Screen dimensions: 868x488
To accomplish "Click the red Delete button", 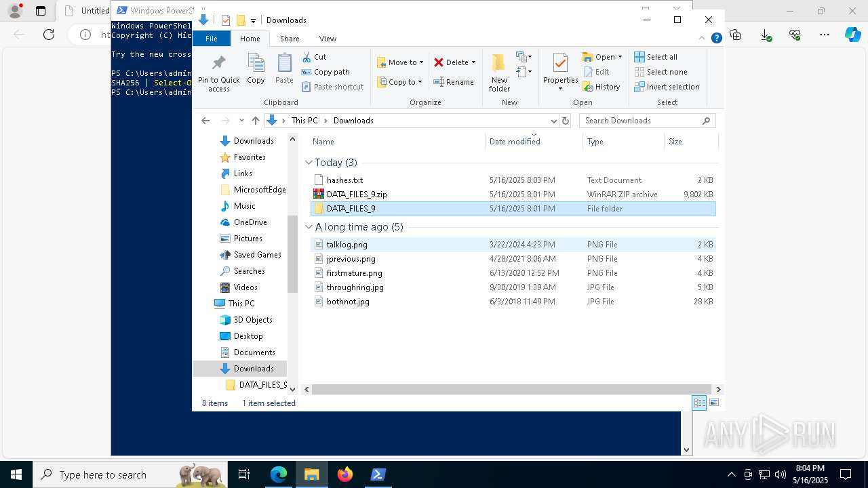I will click(x=451, y=62).
